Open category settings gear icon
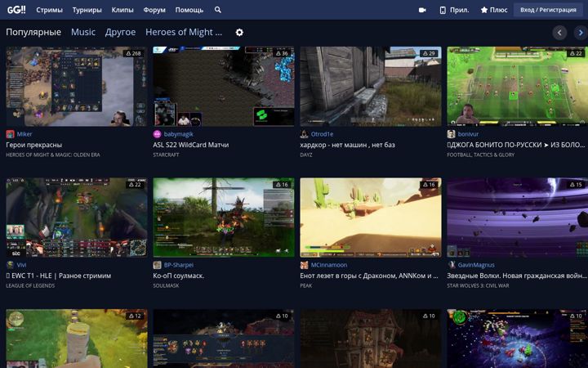Image resolution: width=588 pixels, height=368 pixels. click(x=239, y=32)
